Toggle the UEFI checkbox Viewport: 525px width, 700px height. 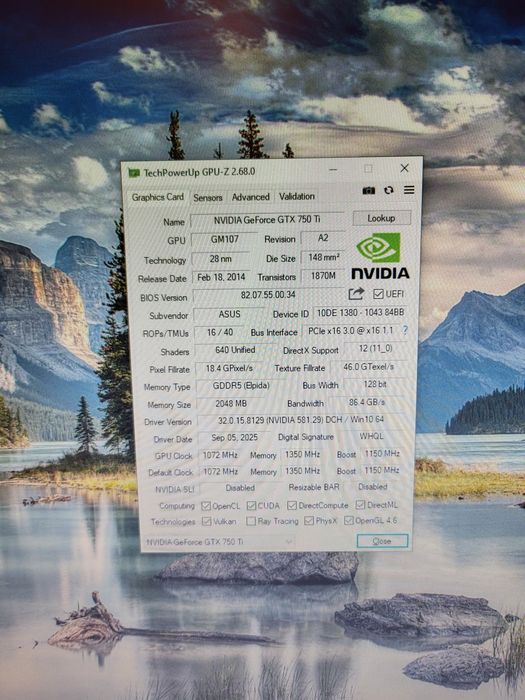[379, 294]
